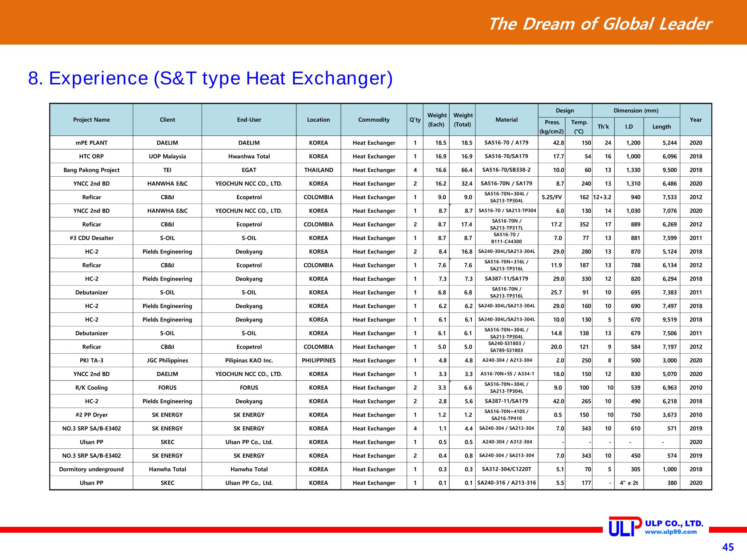
Task: Click the '#3 CDU Desalter' project cell
Action: [91, 238]
